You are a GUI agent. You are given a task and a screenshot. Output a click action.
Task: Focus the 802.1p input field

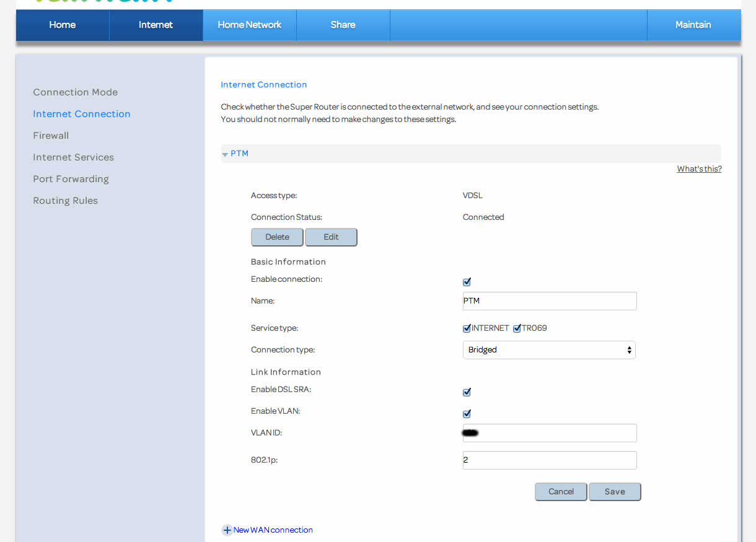point(550,460)
